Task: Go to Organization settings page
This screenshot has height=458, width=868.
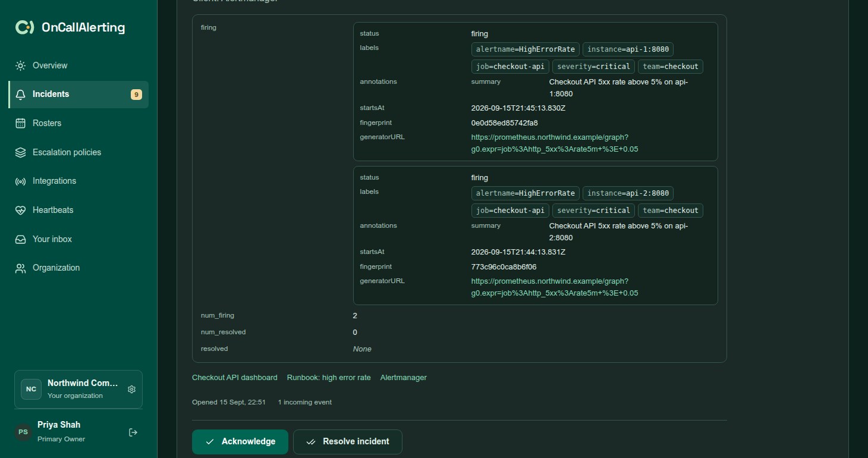Action: coord(78,268)
